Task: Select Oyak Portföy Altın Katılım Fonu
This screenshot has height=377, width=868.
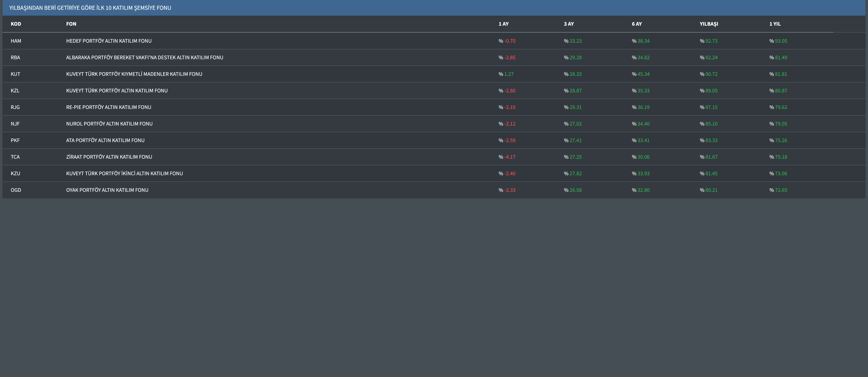Action: (x=107, y=190)
